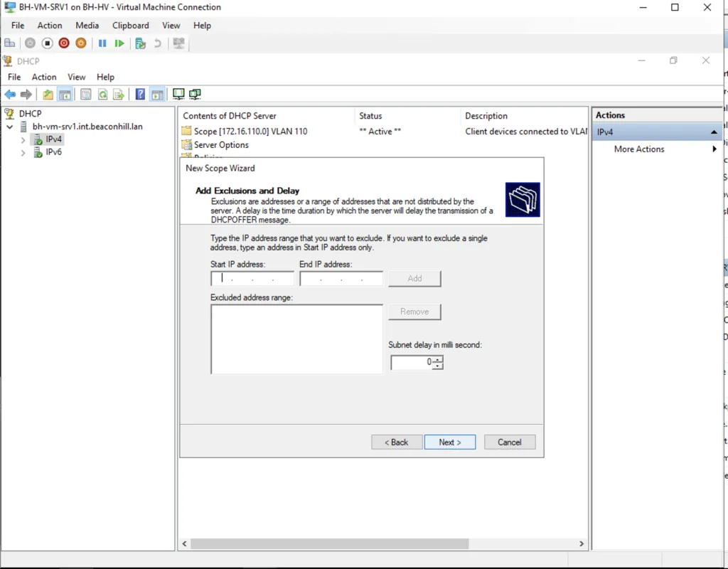Pause the virtual machine
The width and height of the screenshot is (728, 569).
pos(102,43)
